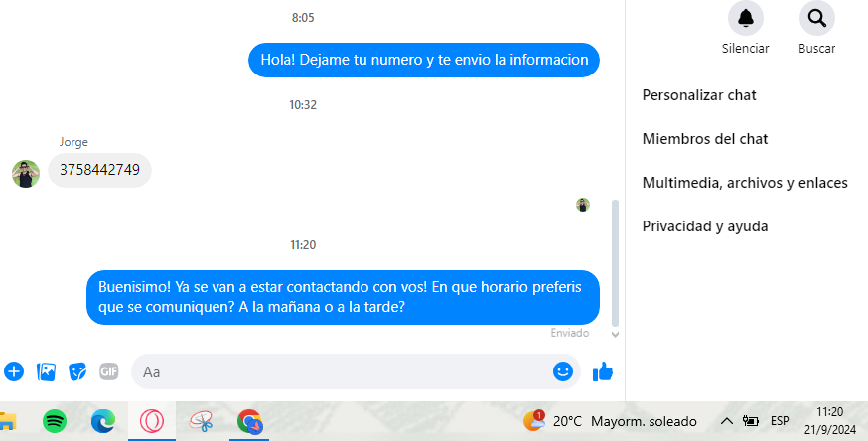Expand Multimedia, archivos y enlaces section
This screenshot has height=441, width=868.
tap(745, 183)
